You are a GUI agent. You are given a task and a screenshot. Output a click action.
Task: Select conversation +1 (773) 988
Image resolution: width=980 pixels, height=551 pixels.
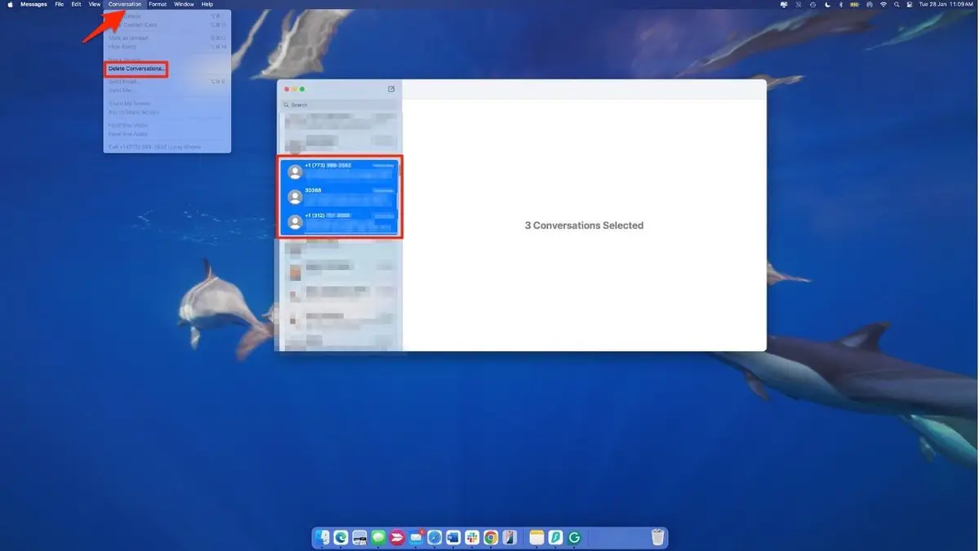coord(339,171)
